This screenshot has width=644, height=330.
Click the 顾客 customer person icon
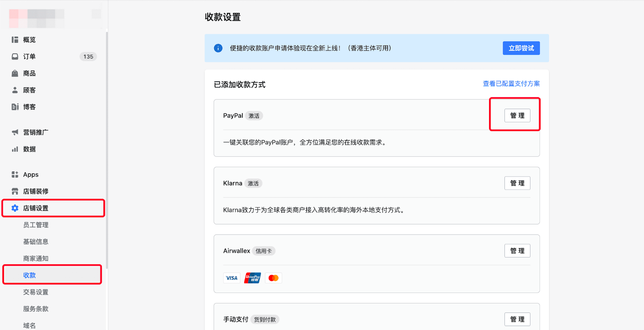coord(15,90)
